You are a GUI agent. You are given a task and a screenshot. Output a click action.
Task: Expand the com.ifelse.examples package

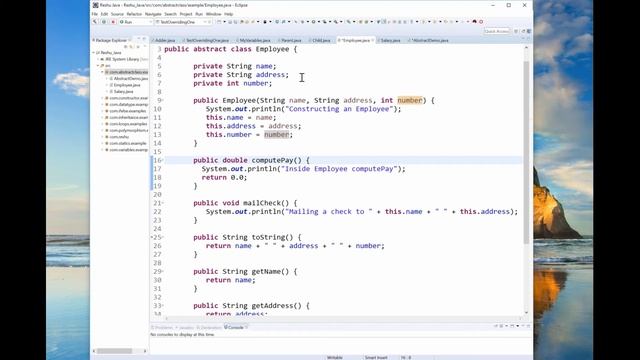tap(102, 111)
